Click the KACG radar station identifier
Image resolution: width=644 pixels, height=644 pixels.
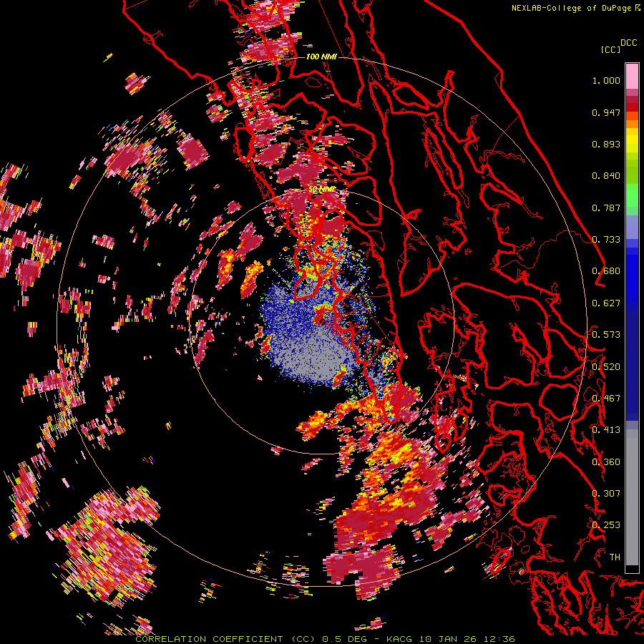point(401,639)
